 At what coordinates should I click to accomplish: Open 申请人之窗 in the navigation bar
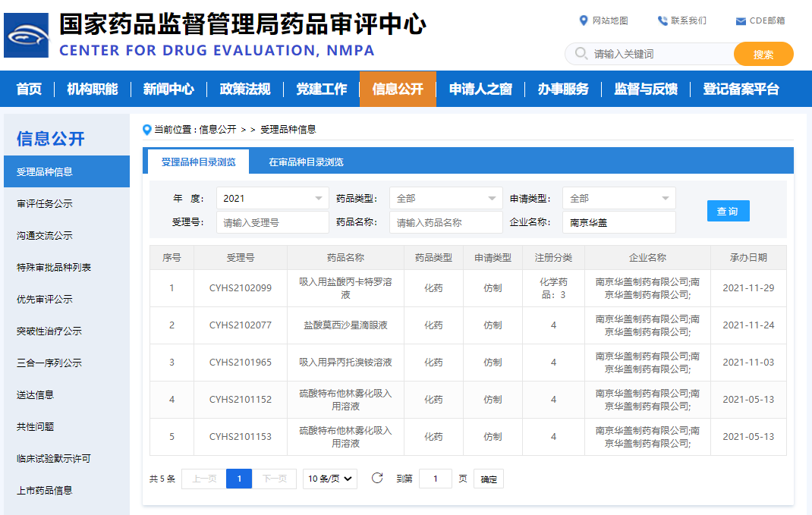(x=480, y=89)
